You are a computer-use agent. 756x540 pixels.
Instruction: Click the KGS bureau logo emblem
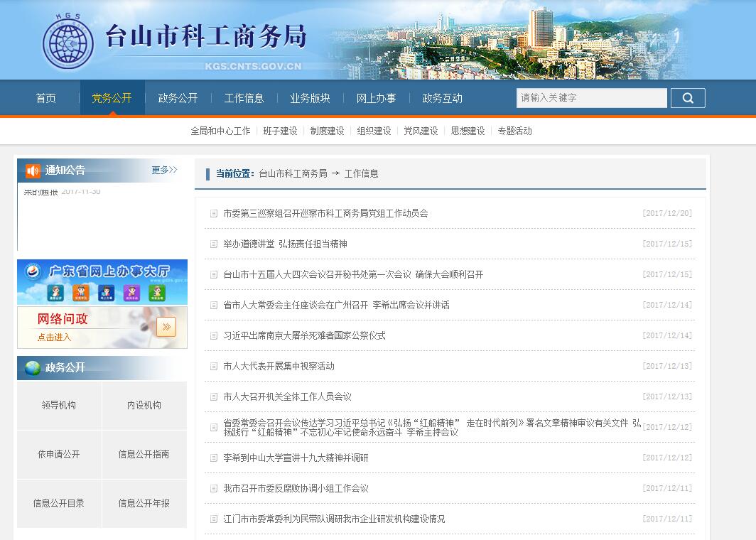pos(67,40)
